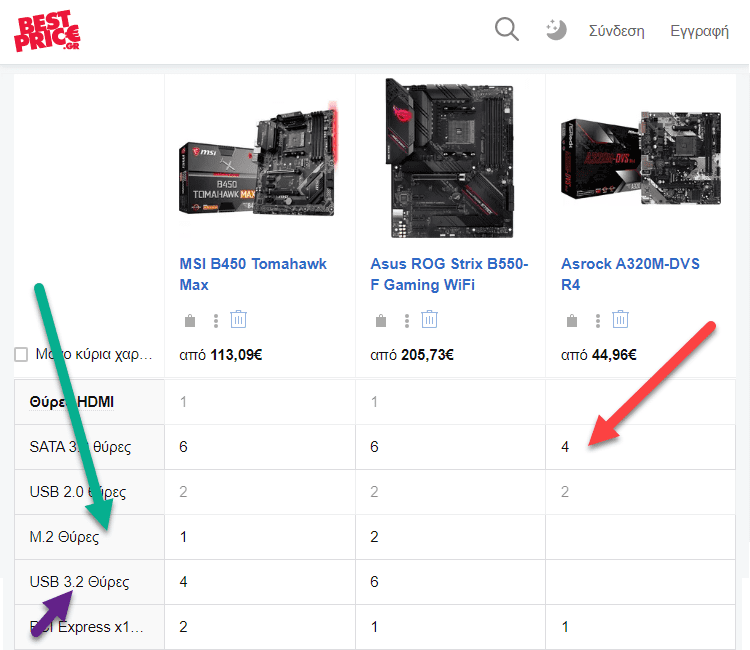
Task: Click the MSI PCI Express x1 value 2
Action: coord(183,627)
